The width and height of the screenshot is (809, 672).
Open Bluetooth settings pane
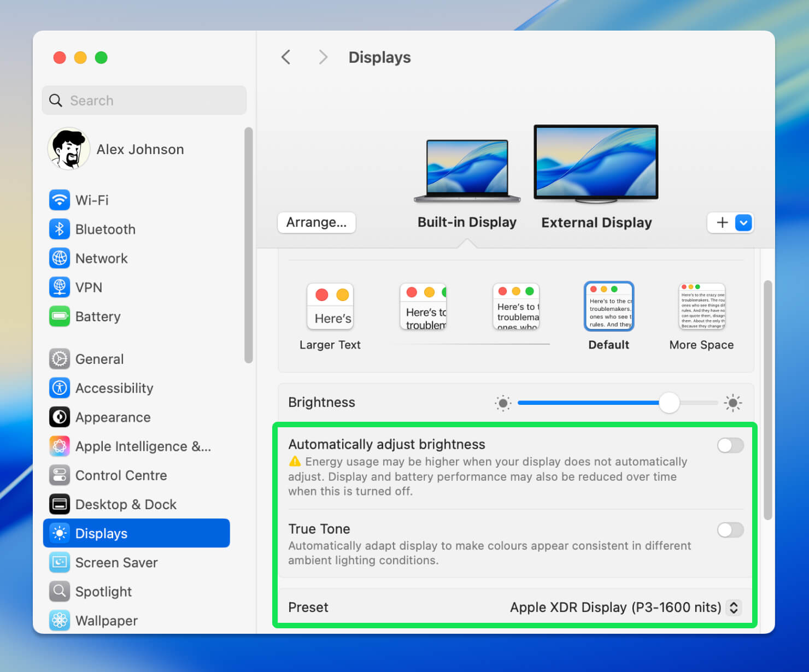coord(136,229)
